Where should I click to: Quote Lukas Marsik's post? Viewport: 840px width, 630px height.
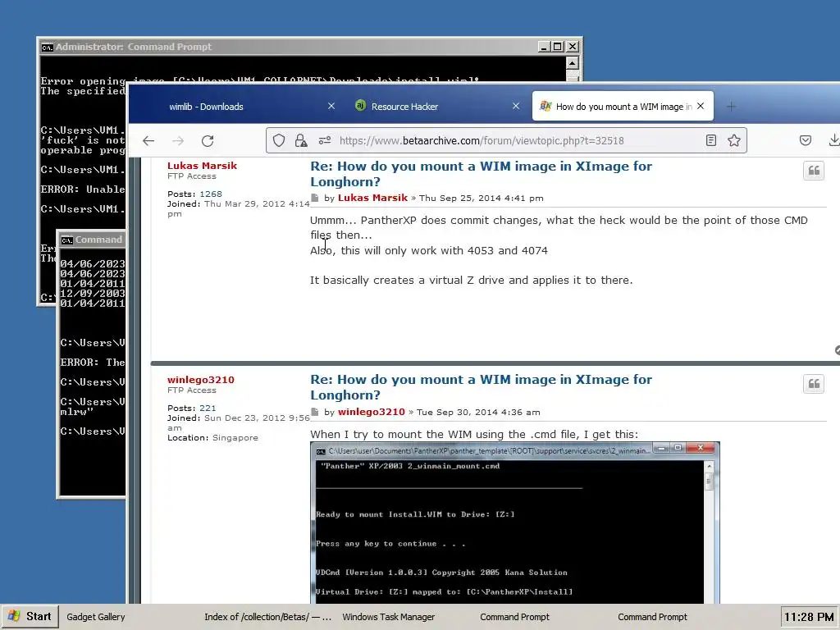[x=814, y=171]
